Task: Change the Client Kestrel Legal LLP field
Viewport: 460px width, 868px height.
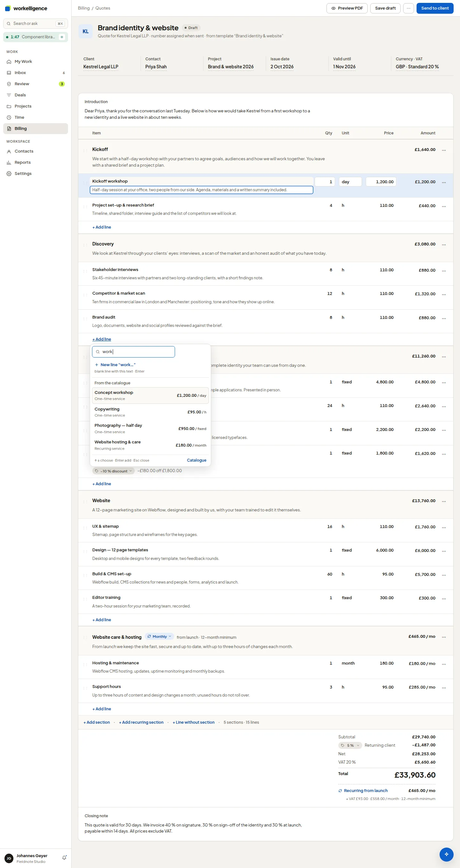Action: [x=101, y=67]
